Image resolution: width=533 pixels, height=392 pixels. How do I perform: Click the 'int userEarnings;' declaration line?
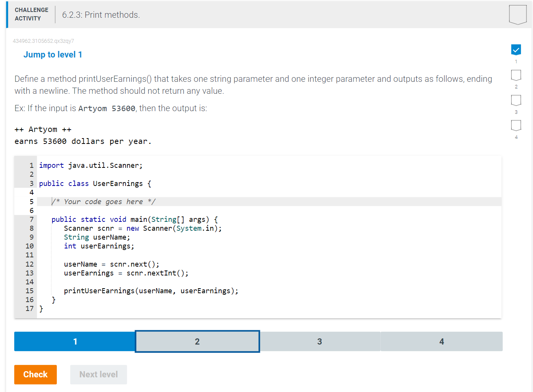(x=99, y=246)
